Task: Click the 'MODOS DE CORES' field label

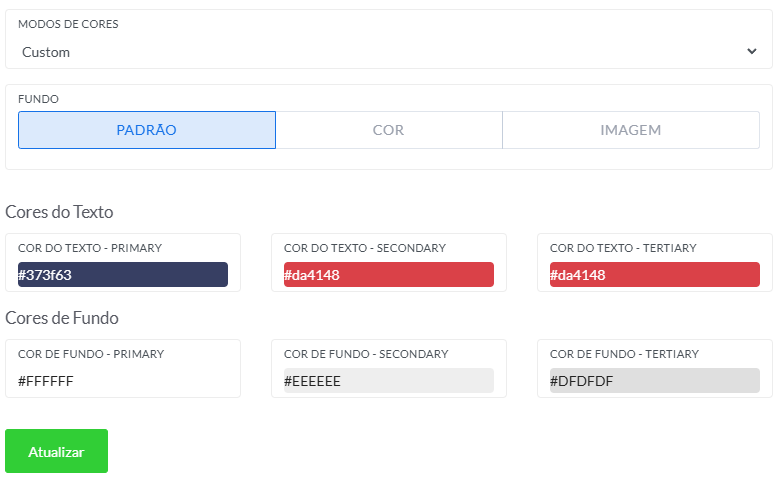Action: tap(68, 24)
